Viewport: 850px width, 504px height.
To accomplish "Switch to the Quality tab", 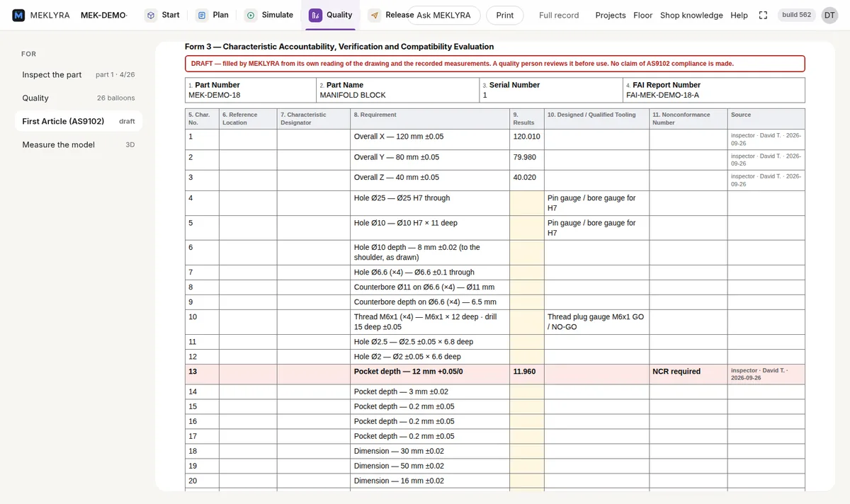I will click(x=331, y=15).
